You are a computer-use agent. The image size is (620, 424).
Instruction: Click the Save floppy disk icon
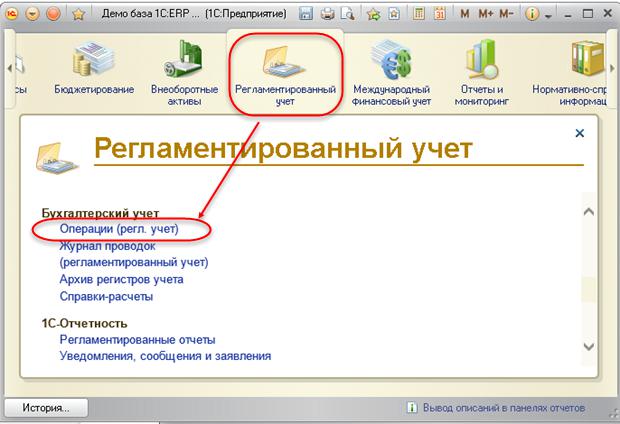[305, 14]
